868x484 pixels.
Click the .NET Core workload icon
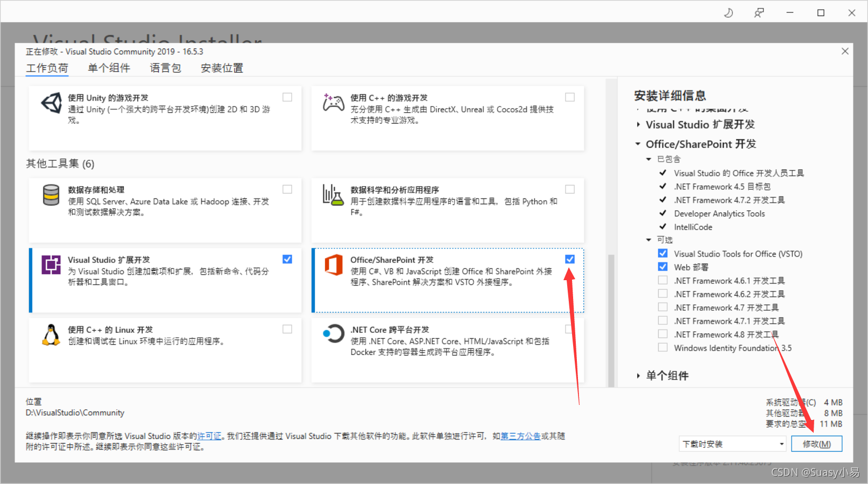click(x=333, y=333)
